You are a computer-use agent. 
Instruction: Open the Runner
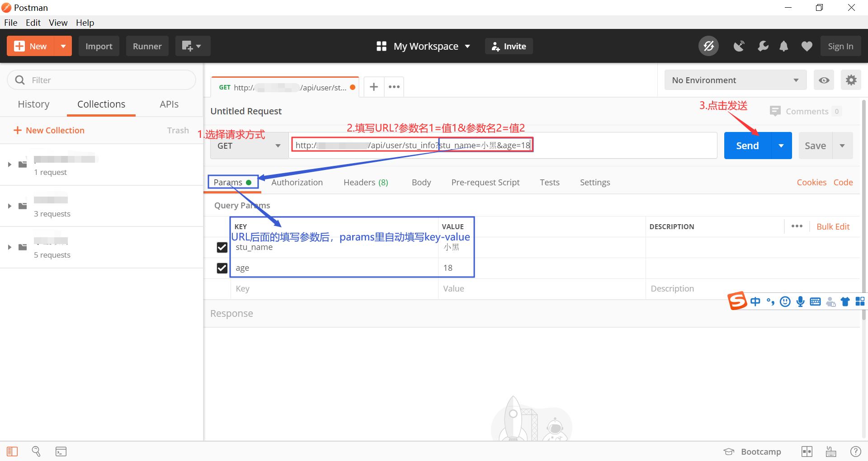tap(147, 46)
